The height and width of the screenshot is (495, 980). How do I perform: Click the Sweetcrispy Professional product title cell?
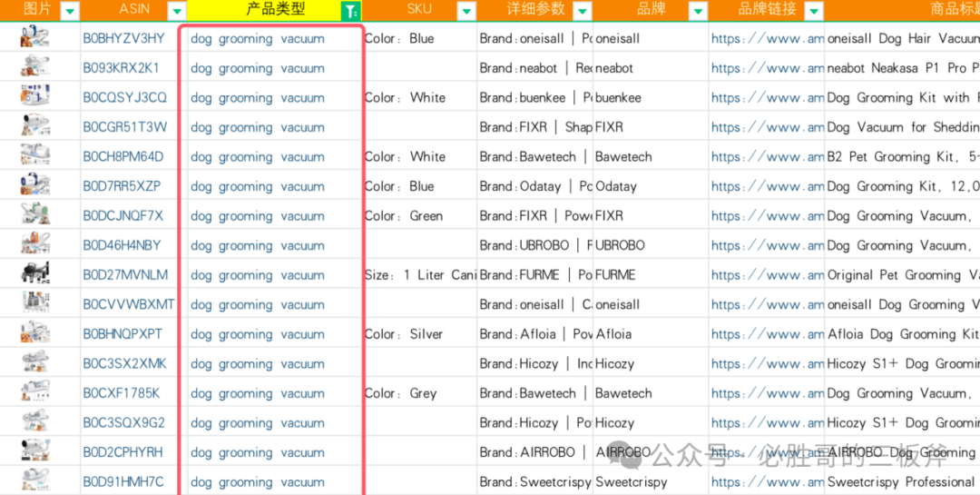click(x=901, y=482)
